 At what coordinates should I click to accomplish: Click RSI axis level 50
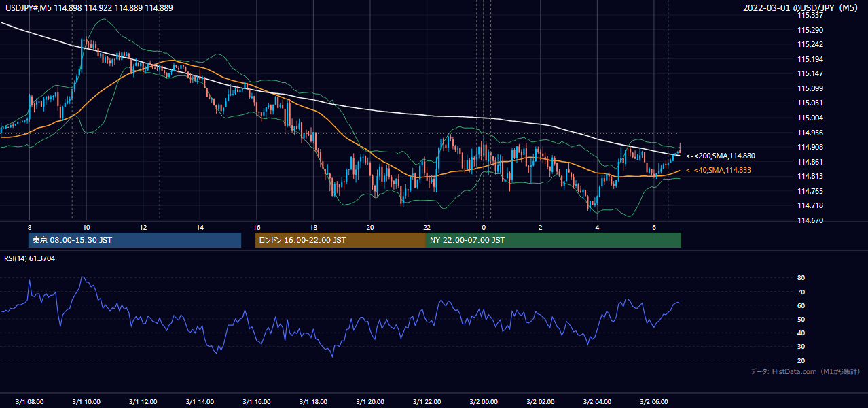tap(801, 319)
